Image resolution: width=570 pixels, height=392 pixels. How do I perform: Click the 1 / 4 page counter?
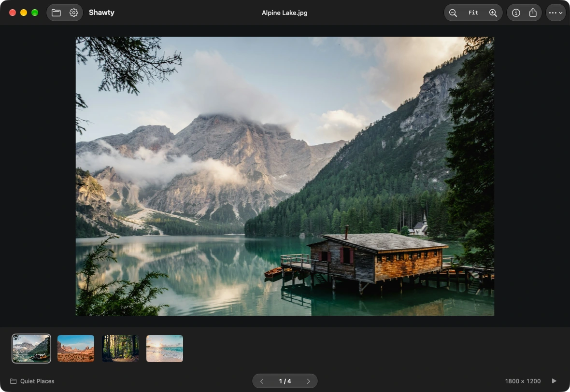point(285,381)
